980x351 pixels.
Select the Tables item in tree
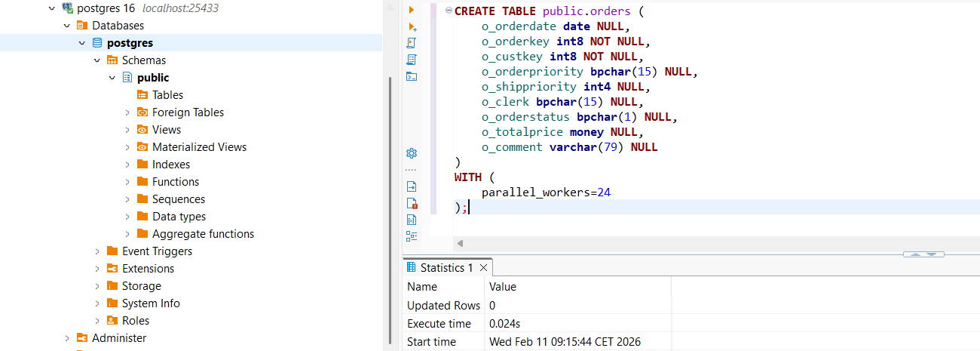tap(167, 95)
